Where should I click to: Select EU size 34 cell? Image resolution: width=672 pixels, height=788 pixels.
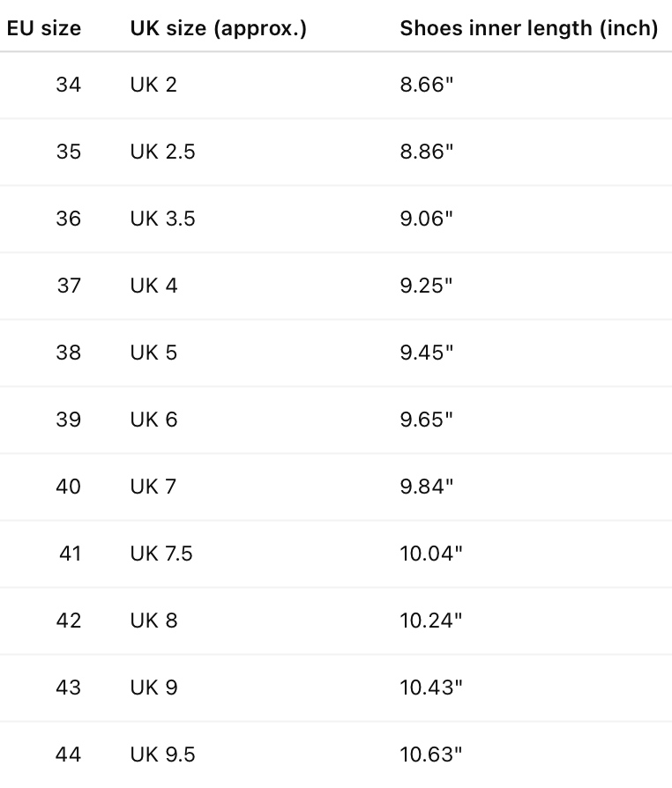[x=68, y=85]
